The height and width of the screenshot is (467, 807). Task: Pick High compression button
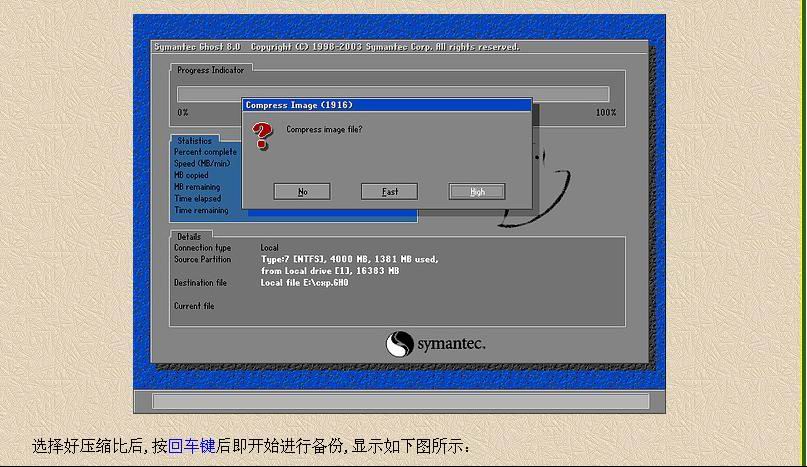[x=477, y=192]
